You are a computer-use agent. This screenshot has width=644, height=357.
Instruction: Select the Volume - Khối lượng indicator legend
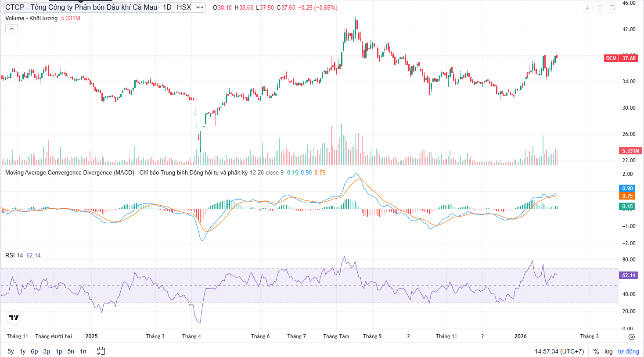pyautogui.click(x=31, y=18)
